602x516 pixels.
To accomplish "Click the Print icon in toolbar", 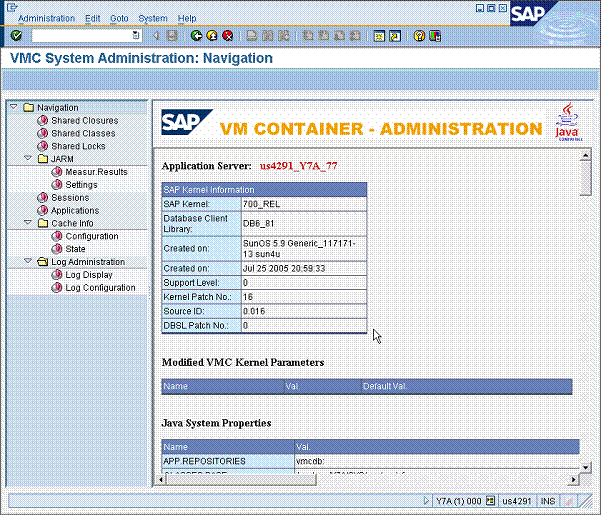I will pyautogui.click(x=253, y=36).
